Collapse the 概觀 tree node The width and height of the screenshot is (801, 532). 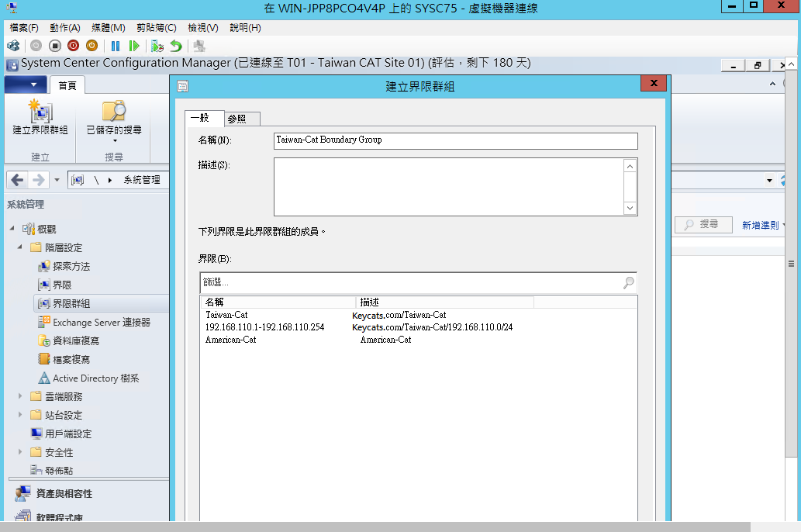(12, 229)
